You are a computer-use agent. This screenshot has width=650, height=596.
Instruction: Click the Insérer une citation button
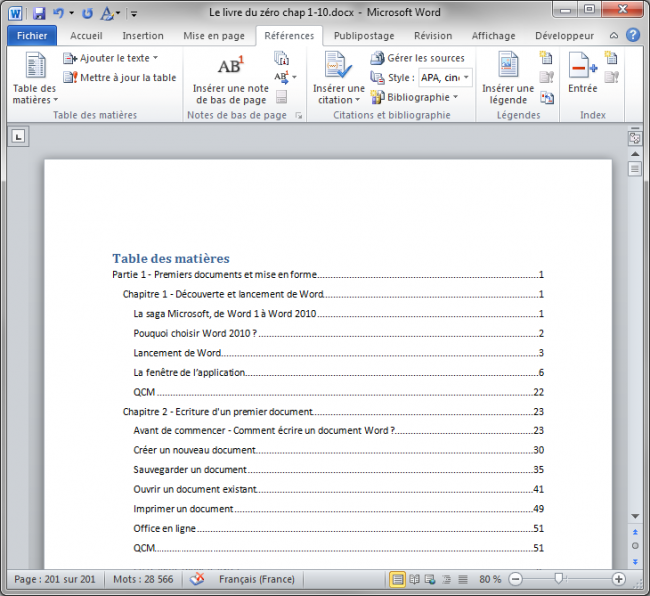(338, 80)
